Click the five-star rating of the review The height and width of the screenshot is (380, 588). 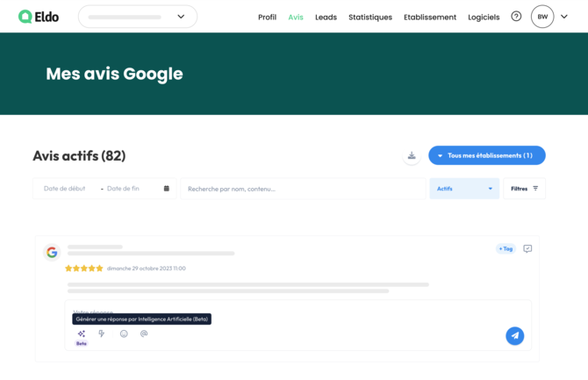tap(84, 269)
